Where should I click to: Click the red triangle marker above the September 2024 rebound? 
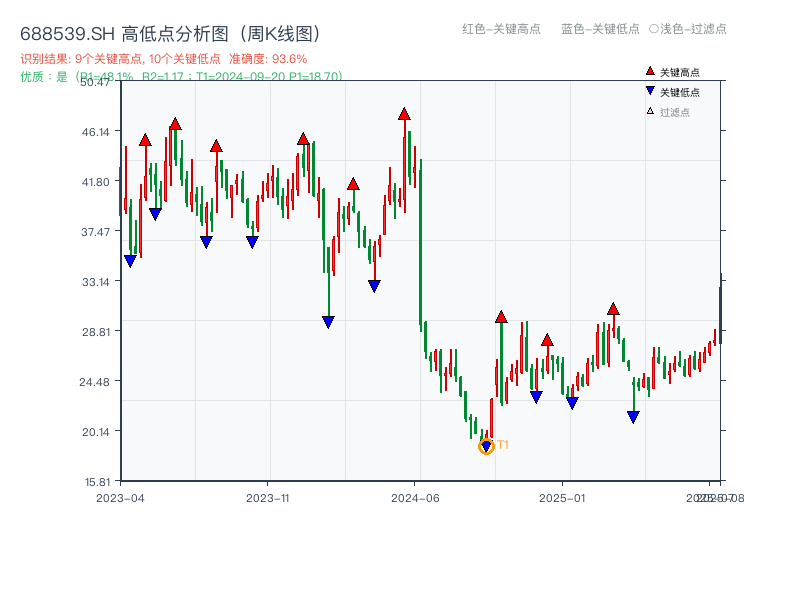(x=501, y=317)
